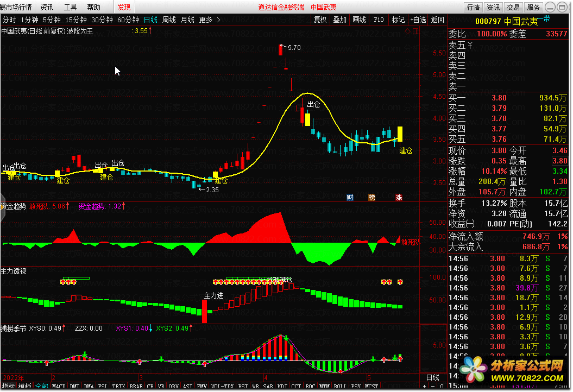Click the 000797 中国武夷 stock title
Screen dimensions: 573x392
coord(506,22)
